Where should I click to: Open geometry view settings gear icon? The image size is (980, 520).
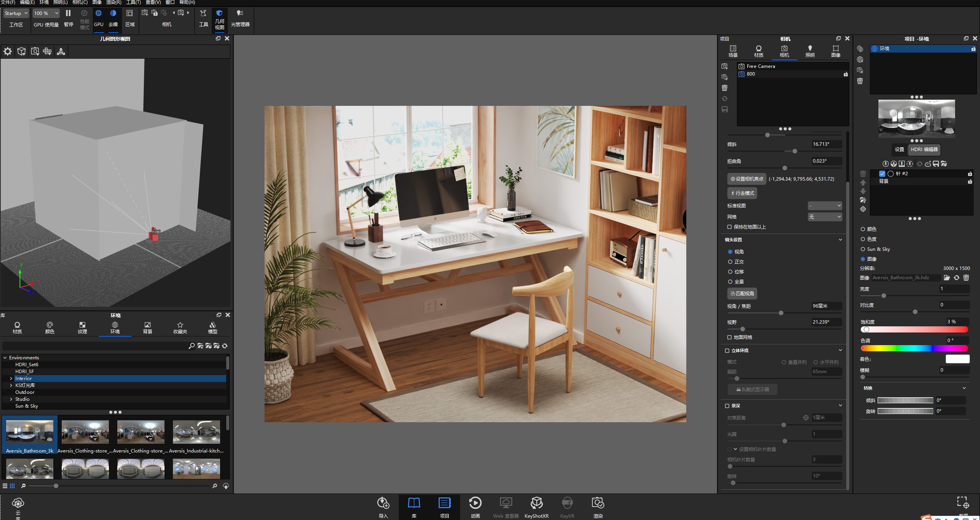[x=8, y=51]
